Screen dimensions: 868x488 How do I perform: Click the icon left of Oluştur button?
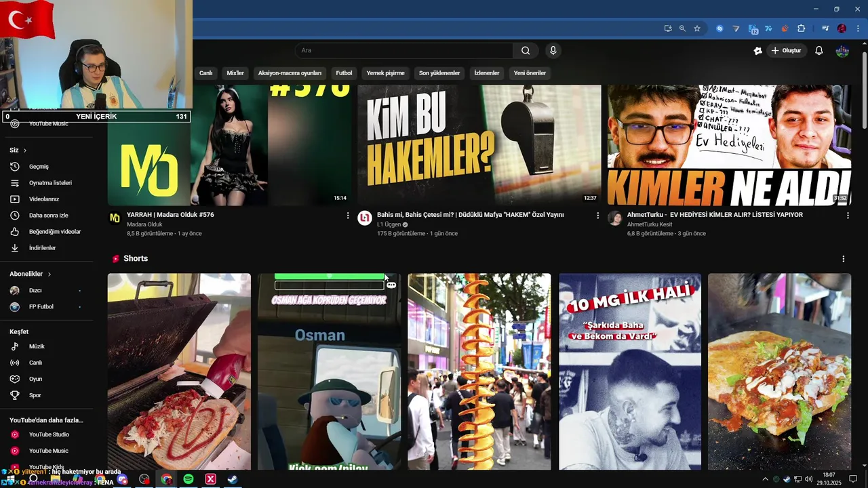point(757,50)
